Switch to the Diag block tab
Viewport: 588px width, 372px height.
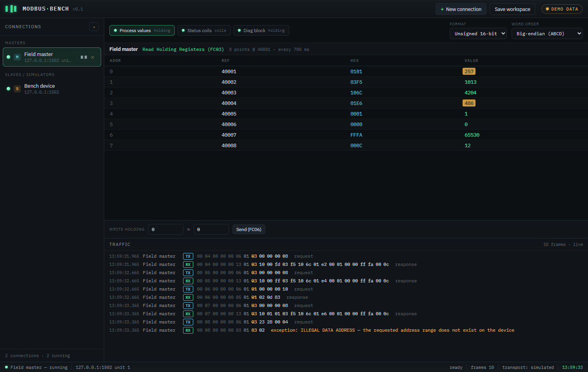point(261,31)
